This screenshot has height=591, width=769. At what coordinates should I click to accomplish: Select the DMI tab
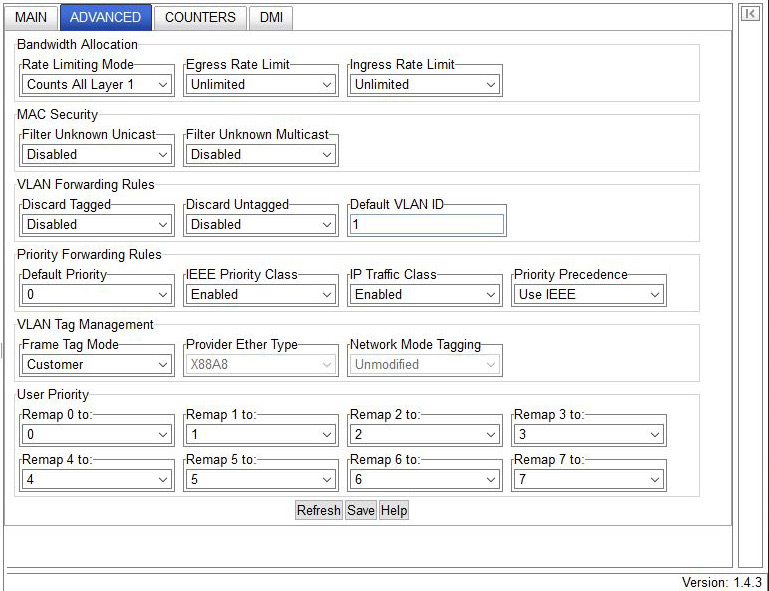271,17
